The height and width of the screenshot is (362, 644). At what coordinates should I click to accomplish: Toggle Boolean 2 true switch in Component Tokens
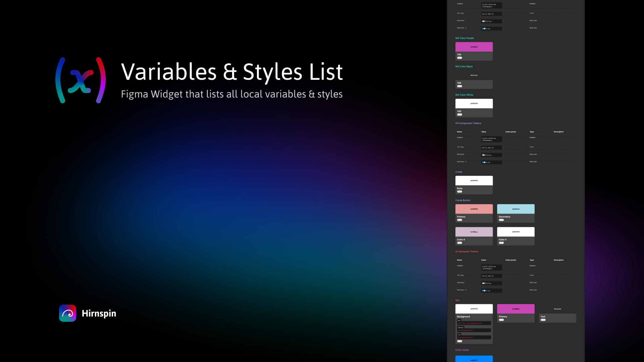[x=484, y=162]
